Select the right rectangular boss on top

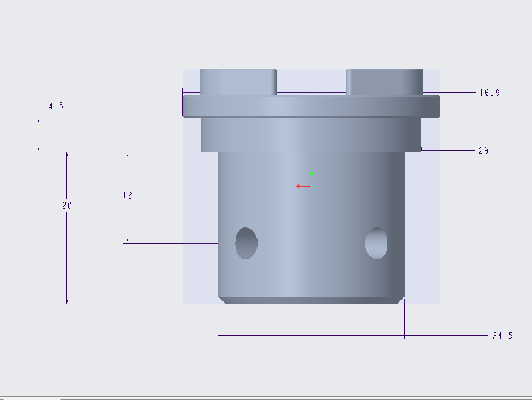[x=386, y=79]
